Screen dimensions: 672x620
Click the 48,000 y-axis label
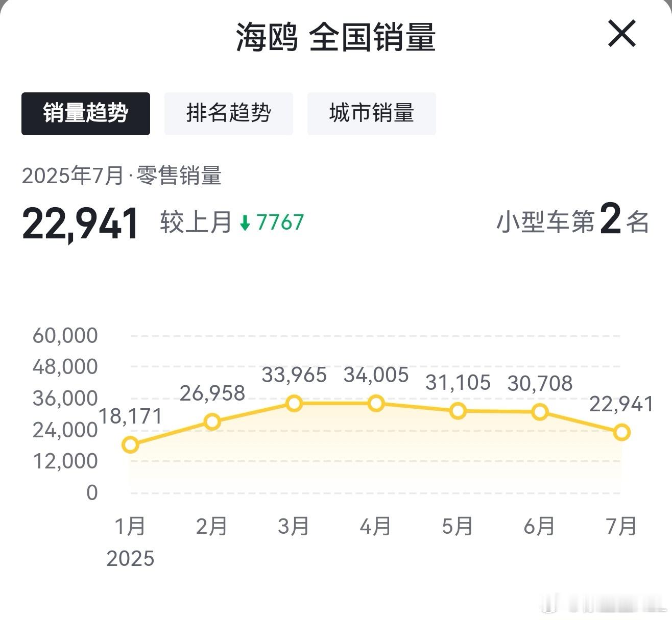[65, 367]
